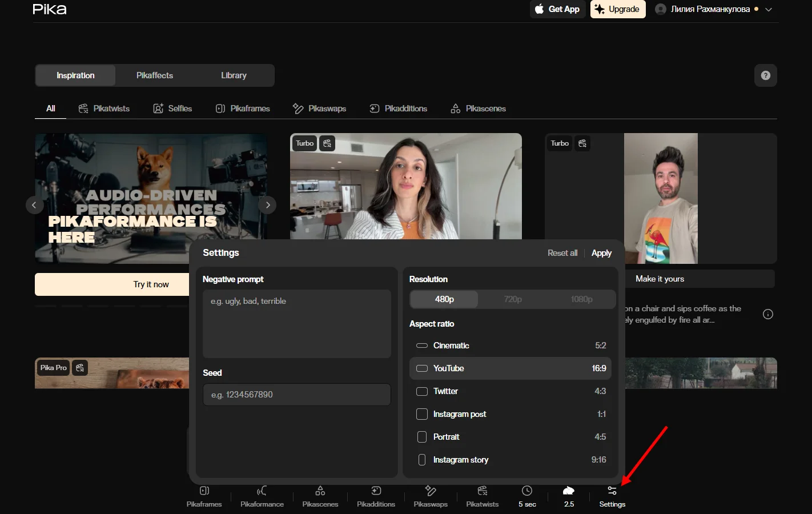Switch to the Pikaffects tab

click(155, 75)
